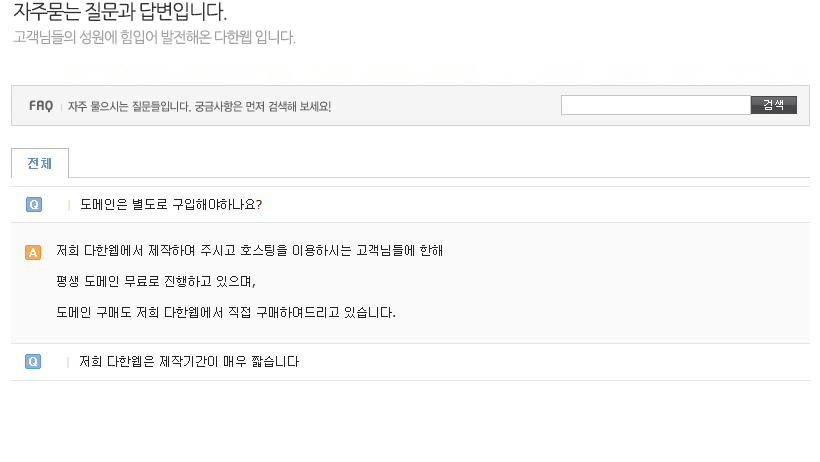Select the 전체 tab
The width and height of the screenshot is (820, 462).
pyautogui.click(x=40, y=163)
